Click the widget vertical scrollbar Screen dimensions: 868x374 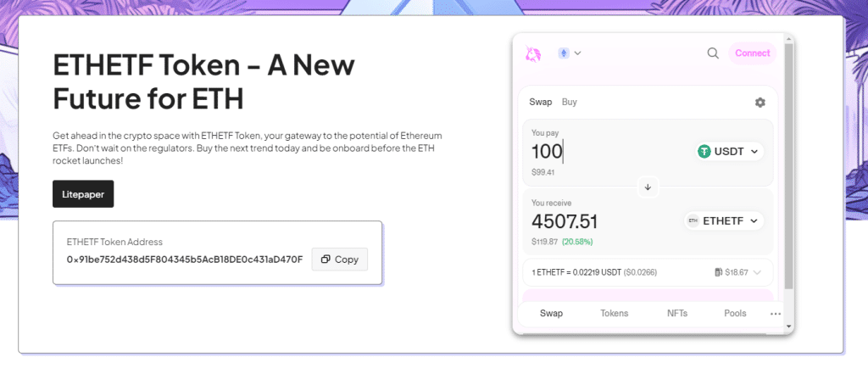pyautogui.click(x=788, y=170)
